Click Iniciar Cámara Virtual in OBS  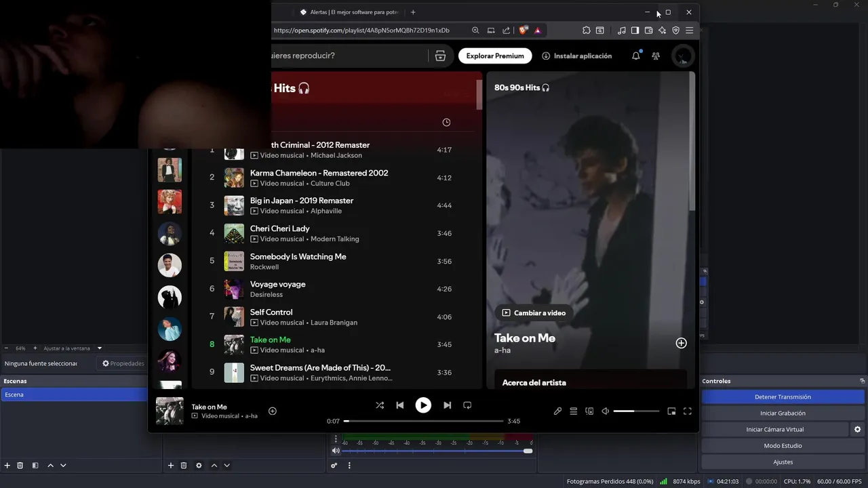click(x=774, y=429)
